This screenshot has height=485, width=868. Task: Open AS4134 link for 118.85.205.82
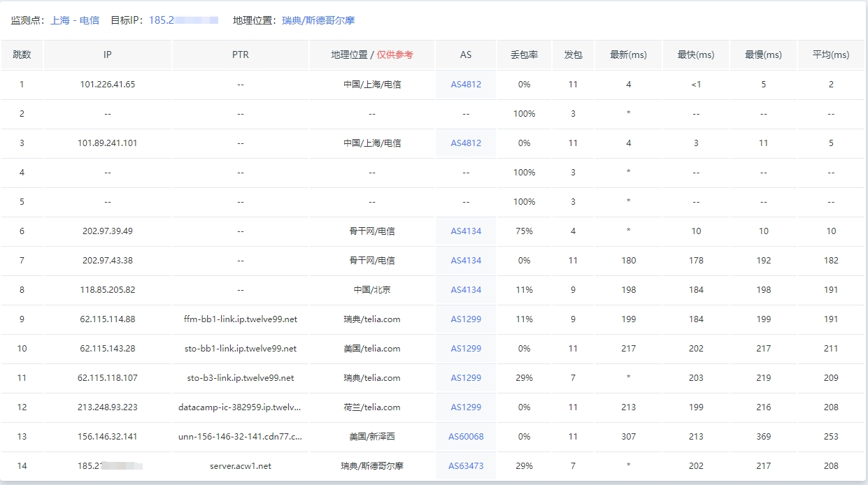466,290
